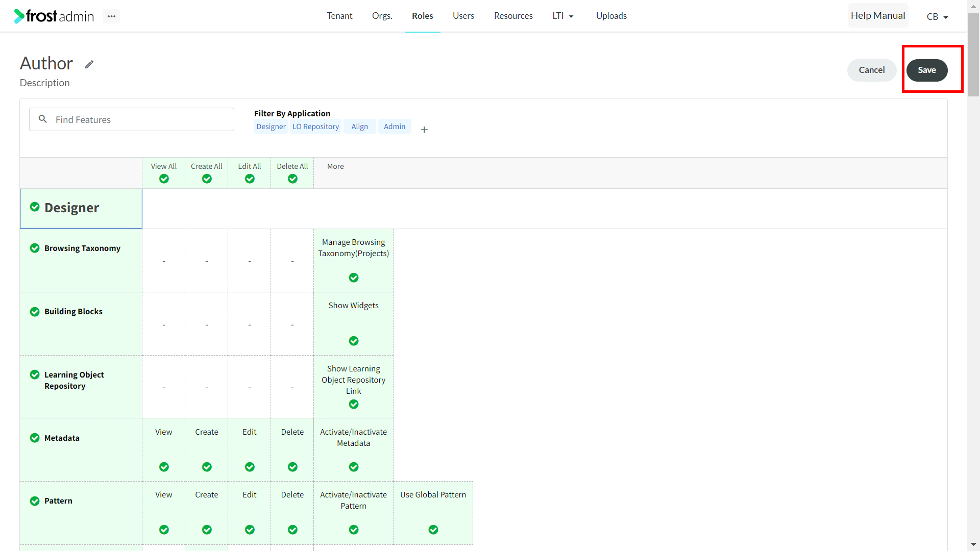Click the Designer section heading
Viewport: 980px width, 551px height.
pyautogui.click(x=72, y=208)
